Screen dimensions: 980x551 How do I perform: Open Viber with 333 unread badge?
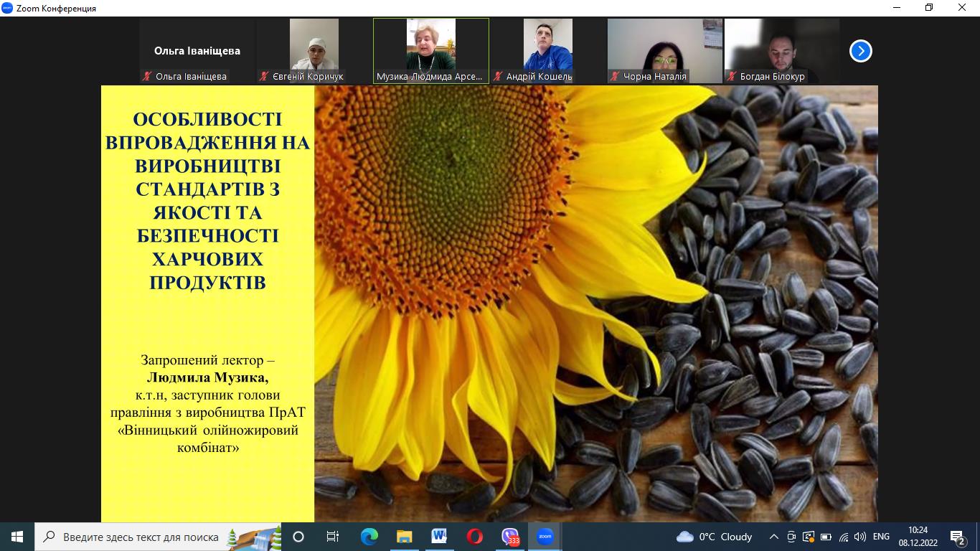click(510, 537)
